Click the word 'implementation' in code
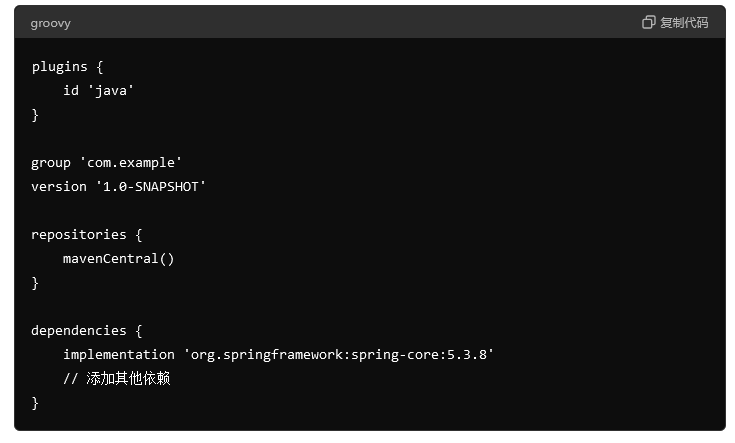The image size is (735, 443). 119,354
